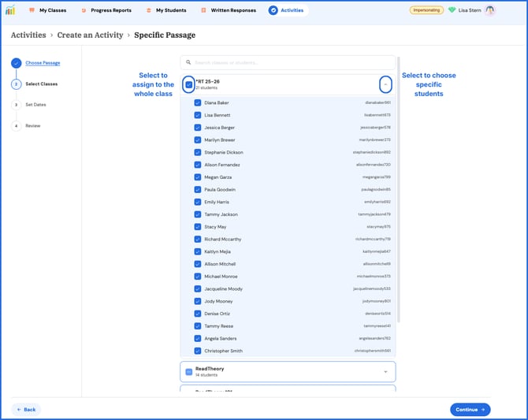This screenshot has height=420, width=528.
Task: Deselect Paula Goodwin's checkbox
Action: (x=198, y=190)
